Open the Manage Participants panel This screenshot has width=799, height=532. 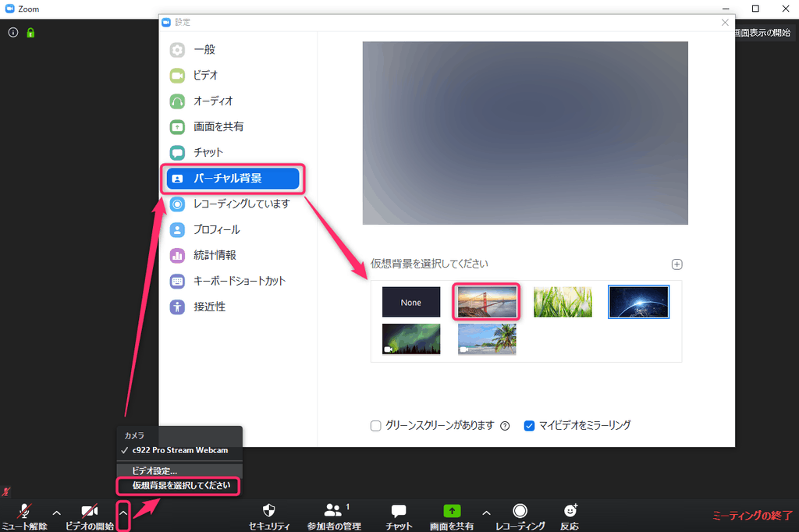(333, 511)
